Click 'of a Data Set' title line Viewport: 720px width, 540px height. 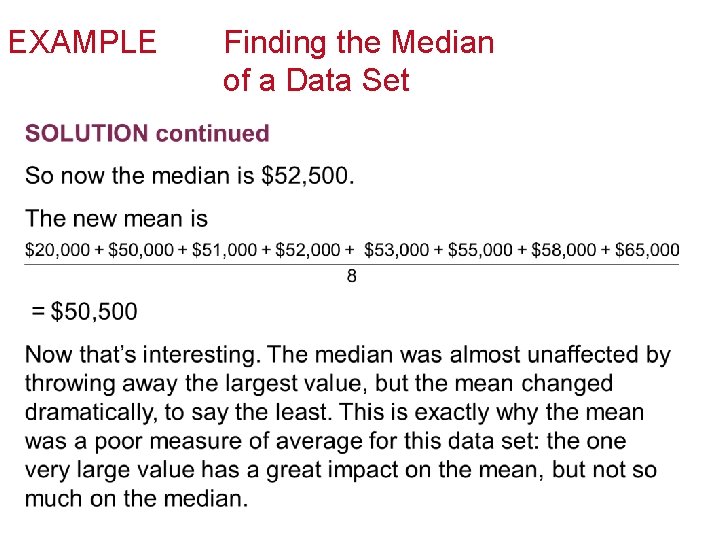tap(316, 80)
